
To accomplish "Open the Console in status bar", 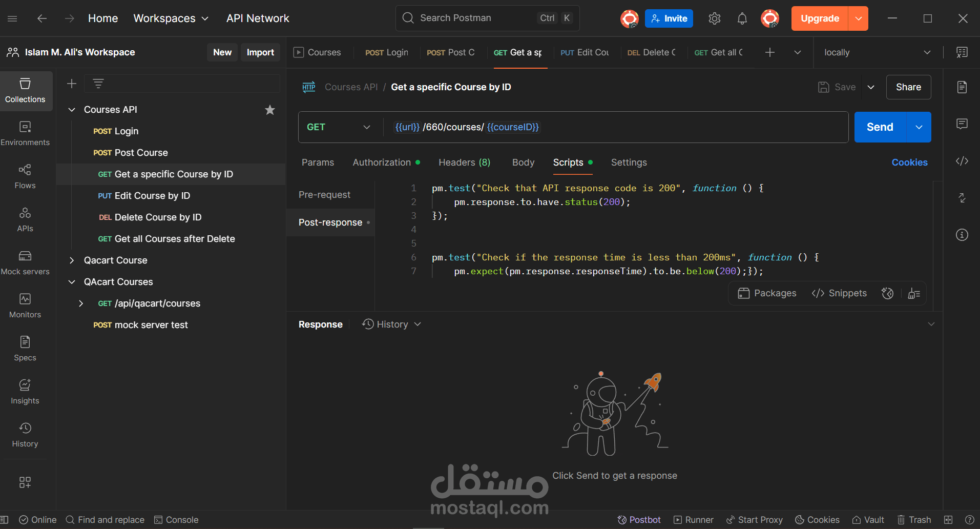I will [x=176, y=520].
